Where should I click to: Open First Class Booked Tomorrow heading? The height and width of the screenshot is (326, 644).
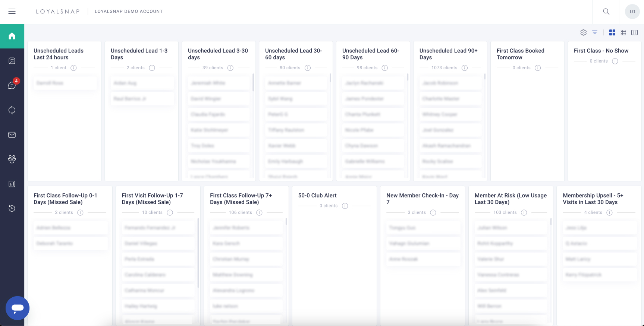point(521,54)
